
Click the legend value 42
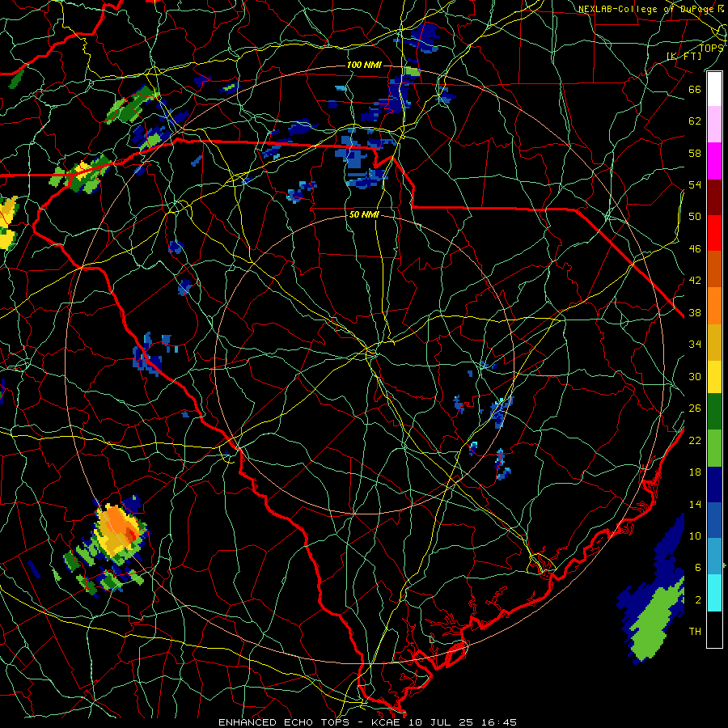click(695, 281)
